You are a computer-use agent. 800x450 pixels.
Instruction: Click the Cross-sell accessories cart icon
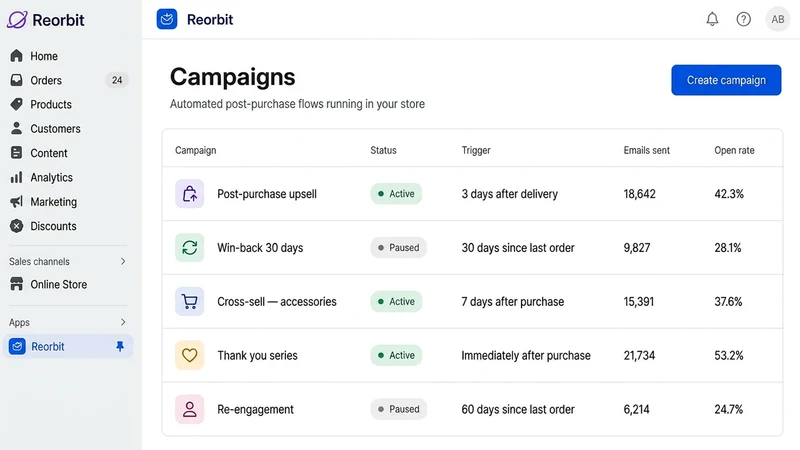click(189, 302)
